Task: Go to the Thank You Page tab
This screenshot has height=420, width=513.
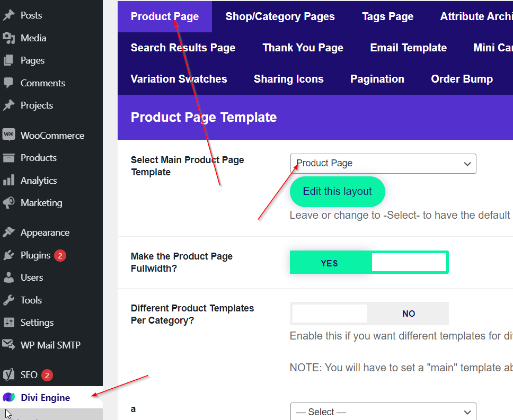Action: click(303, 48)
